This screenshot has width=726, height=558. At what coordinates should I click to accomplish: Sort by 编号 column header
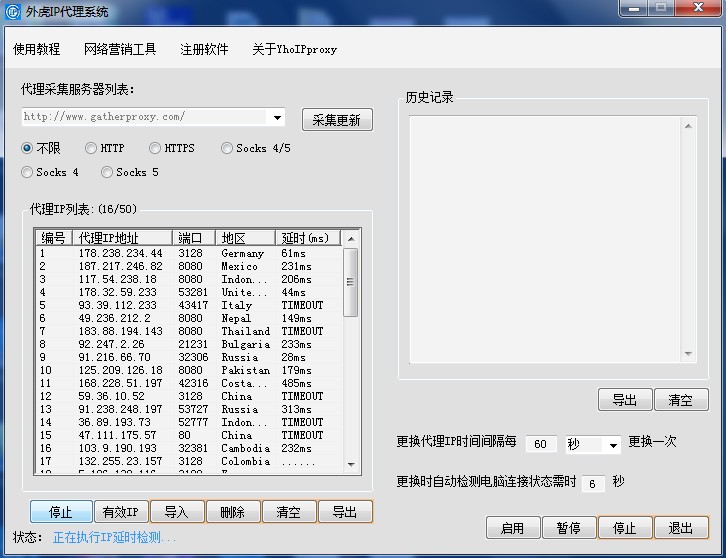(x=54, y=238)
